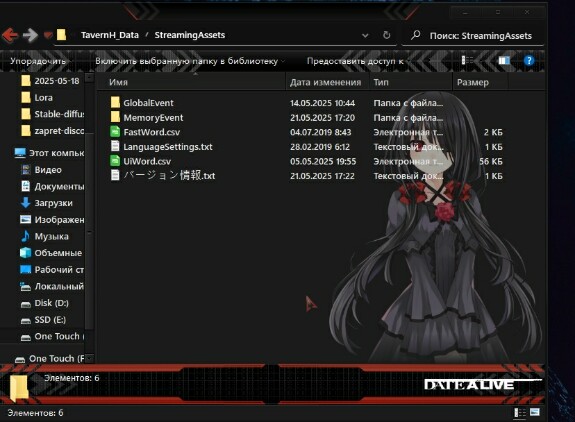This screenshot has height=422, width=575.
Task: Select Этот компьютер in navigation pane
Action: 49,153
